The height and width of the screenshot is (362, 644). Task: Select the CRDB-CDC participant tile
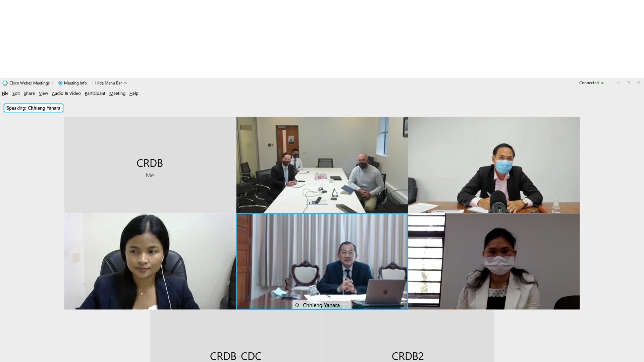236,336
